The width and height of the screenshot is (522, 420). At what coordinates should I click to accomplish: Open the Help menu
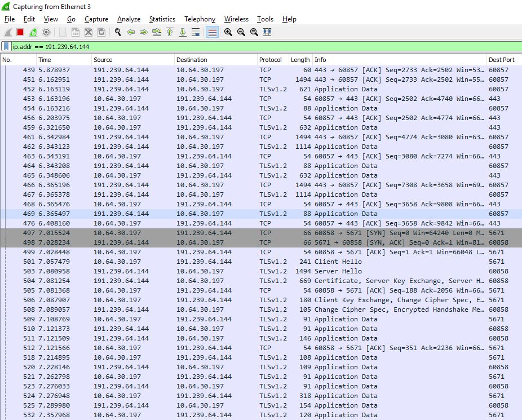[289, 19]
